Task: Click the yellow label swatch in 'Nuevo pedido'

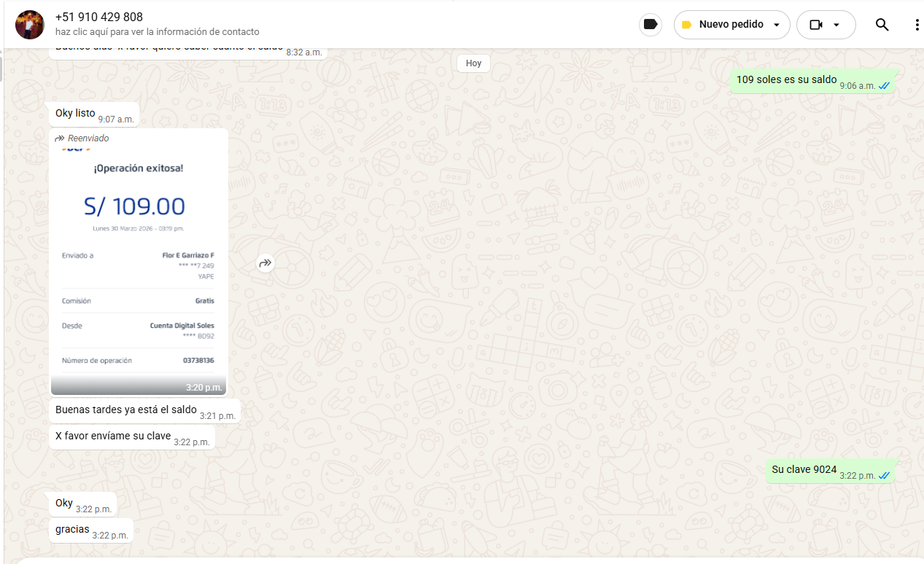Action: click(686, 25)
